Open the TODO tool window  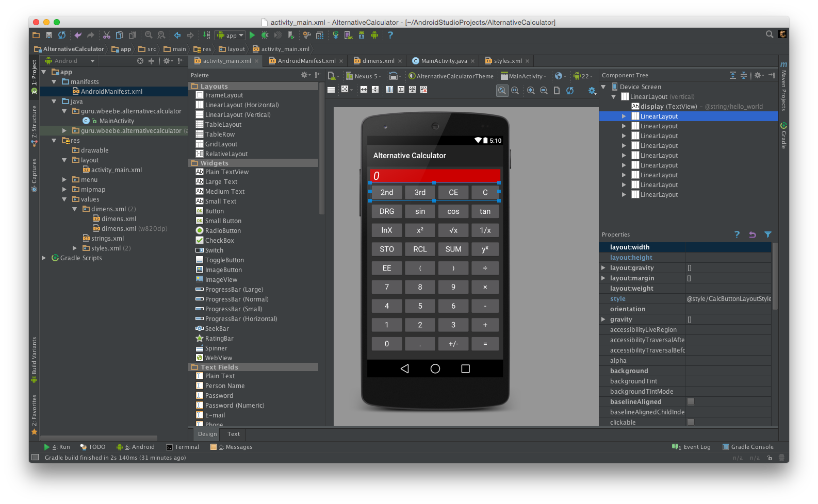(93, 447)
